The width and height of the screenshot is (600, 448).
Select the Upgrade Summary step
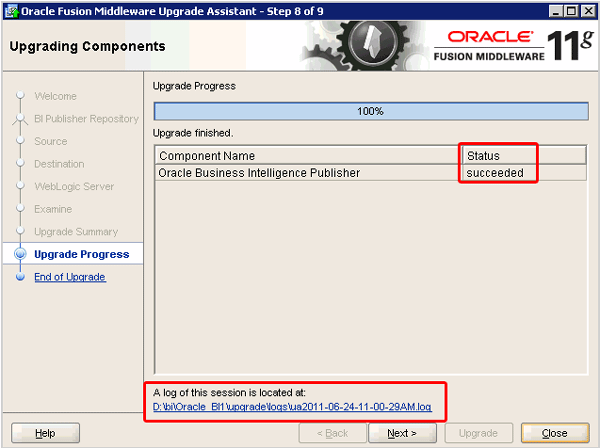coord(76,231)
